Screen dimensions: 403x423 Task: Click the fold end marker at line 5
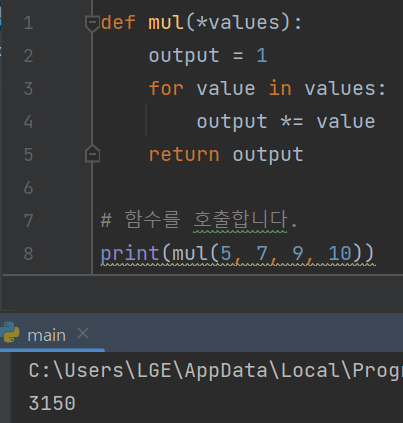(x=92, y=154)
